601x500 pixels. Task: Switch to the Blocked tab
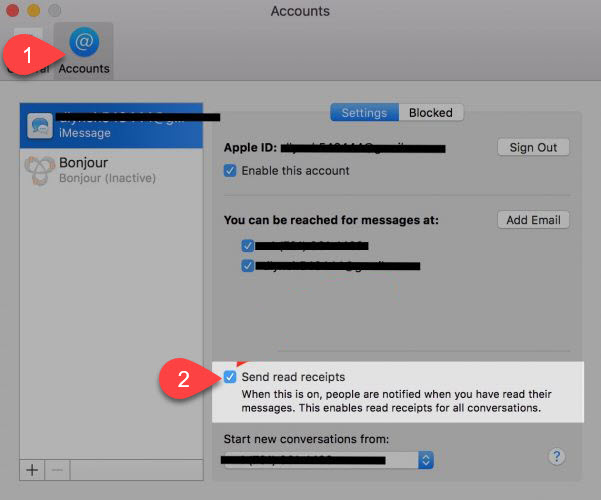tap(431, 113)
